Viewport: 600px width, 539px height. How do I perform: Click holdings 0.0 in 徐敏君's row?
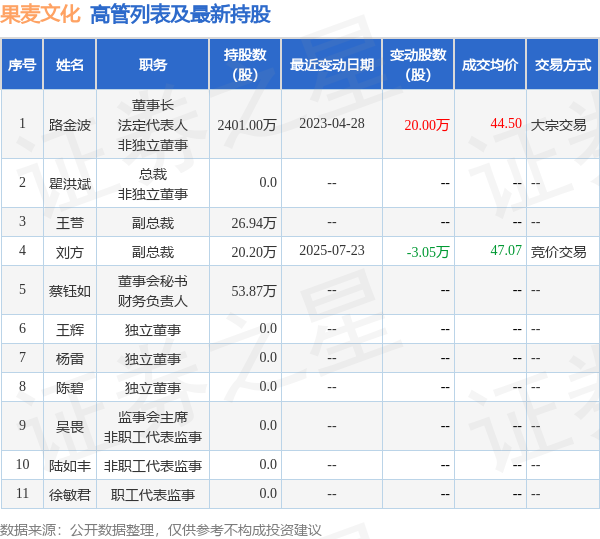(x=268, y=493)
